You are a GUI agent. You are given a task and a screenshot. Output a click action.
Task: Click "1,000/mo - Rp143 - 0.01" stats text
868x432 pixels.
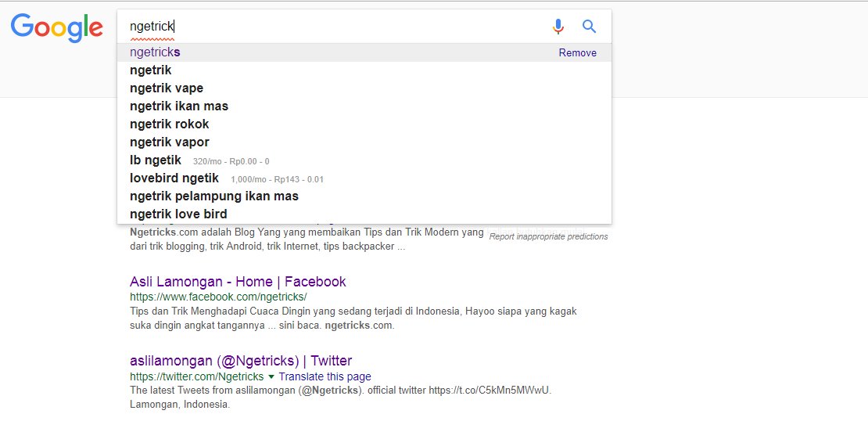click(x=278, y=179)
